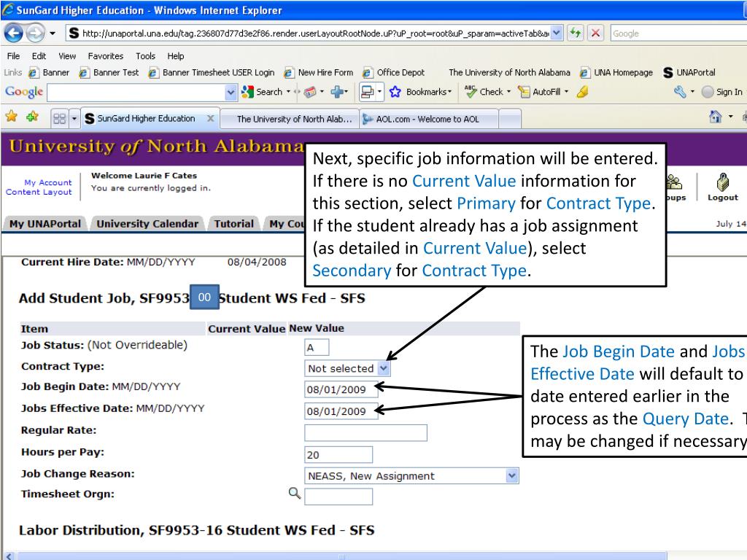Open the View menu
This screenshot has height=560, width=747.
[67, 56]
